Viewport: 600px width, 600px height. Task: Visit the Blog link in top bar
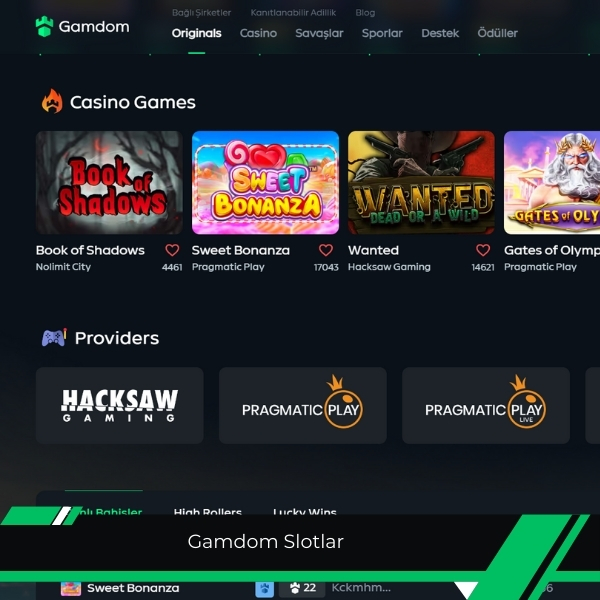tap(365, 13)
